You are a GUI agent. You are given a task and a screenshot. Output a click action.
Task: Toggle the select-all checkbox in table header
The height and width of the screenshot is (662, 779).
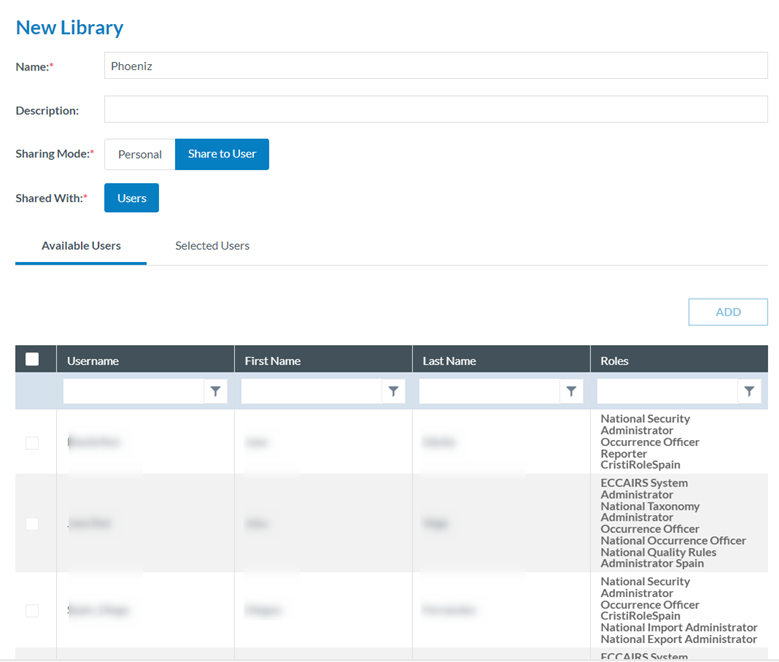click(x=32, y=360)
